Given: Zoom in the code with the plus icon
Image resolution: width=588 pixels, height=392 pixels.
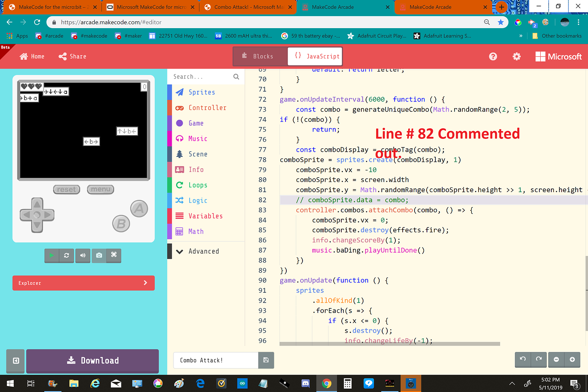Looking at the screenshot, I should click(572, 360).
